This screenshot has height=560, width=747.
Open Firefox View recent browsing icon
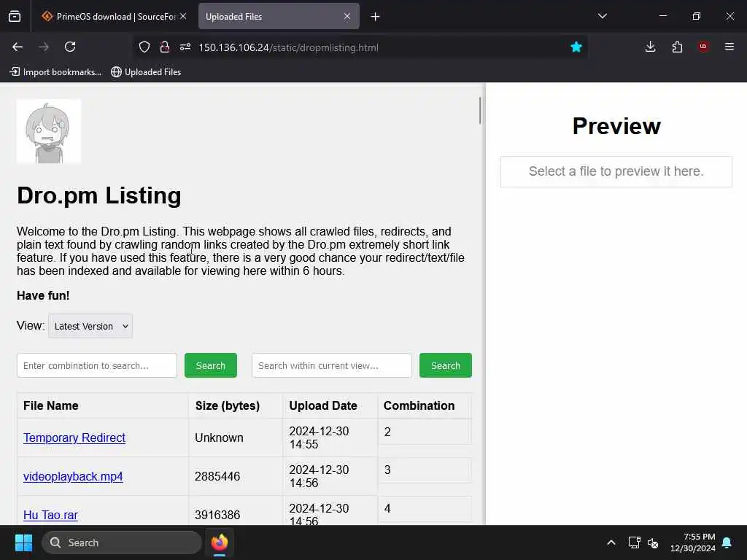tap(15, 16)
